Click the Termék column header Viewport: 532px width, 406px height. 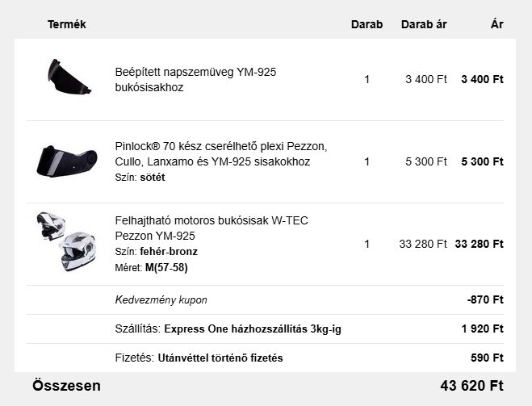pos(66,24)
